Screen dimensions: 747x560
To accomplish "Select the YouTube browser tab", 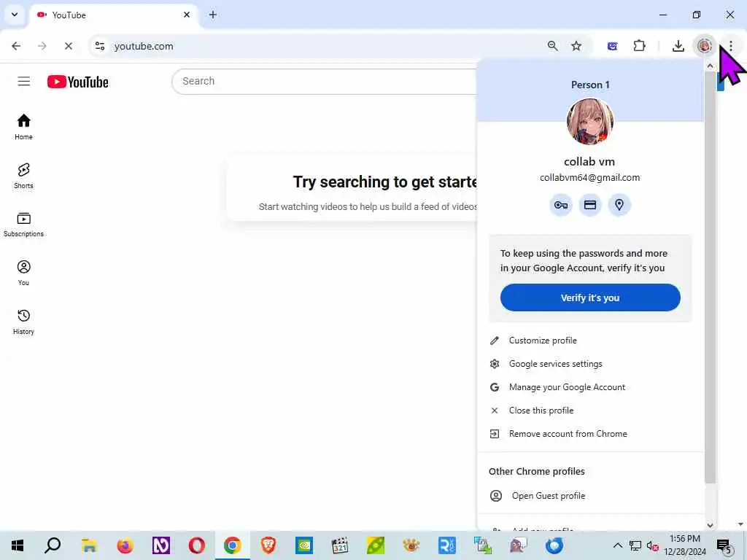I will click(x=115, y=15).
